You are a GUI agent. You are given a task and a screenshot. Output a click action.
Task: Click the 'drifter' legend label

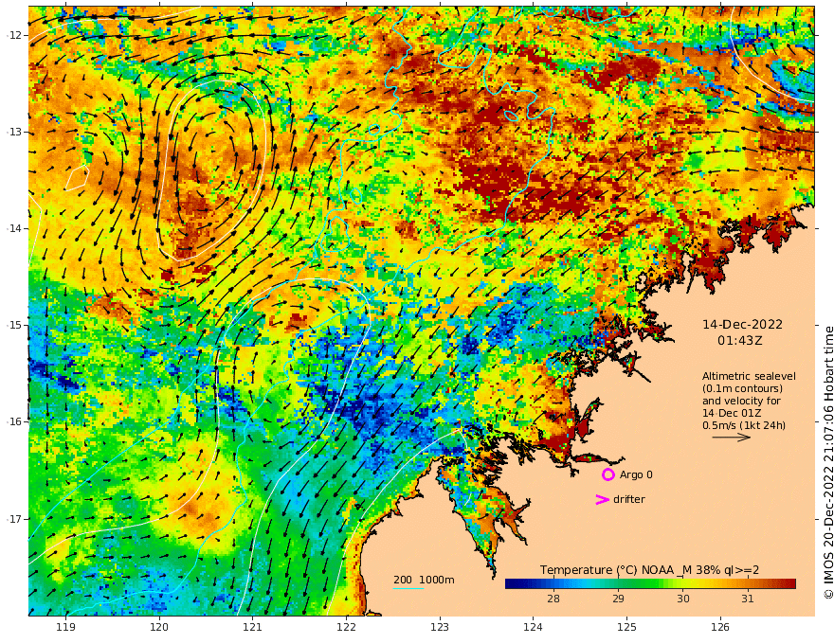point(629,499)
